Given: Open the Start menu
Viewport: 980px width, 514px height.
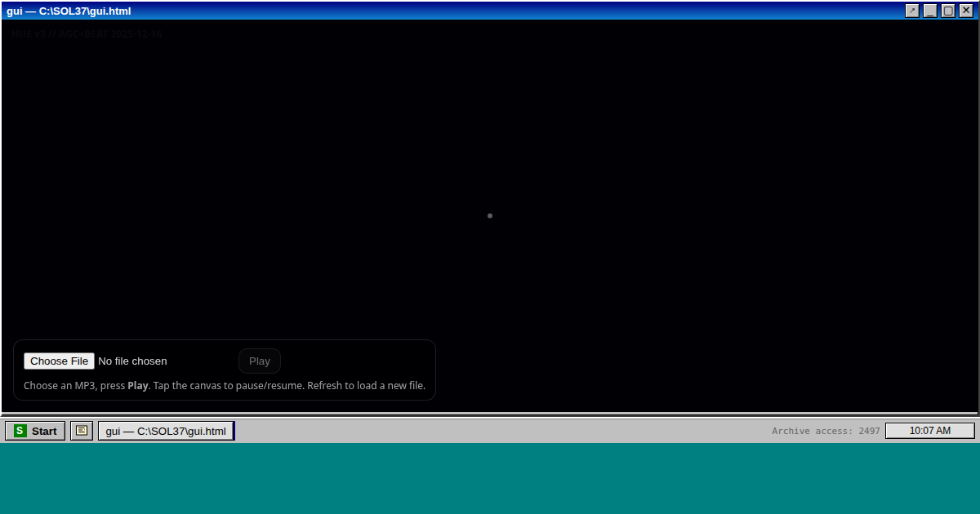Looking at the screenshot, I should [x=35, y=431].
